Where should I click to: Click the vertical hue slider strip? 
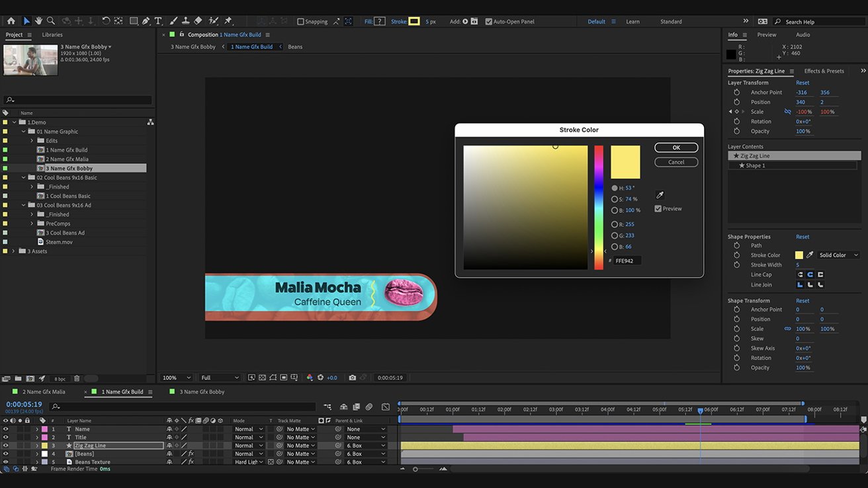(599, 207)
